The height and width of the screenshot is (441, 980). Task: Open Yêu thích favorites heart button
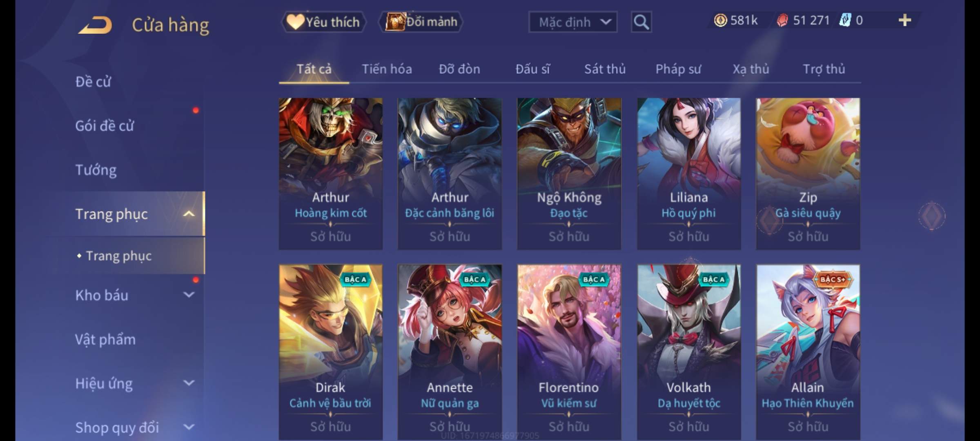[x=323, y=22]
